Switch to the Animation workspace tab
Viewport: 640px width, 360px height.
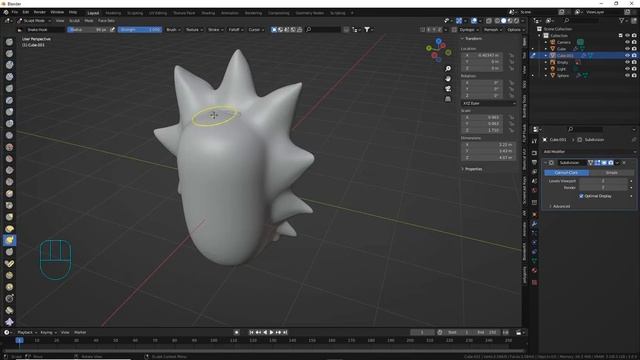230,13
